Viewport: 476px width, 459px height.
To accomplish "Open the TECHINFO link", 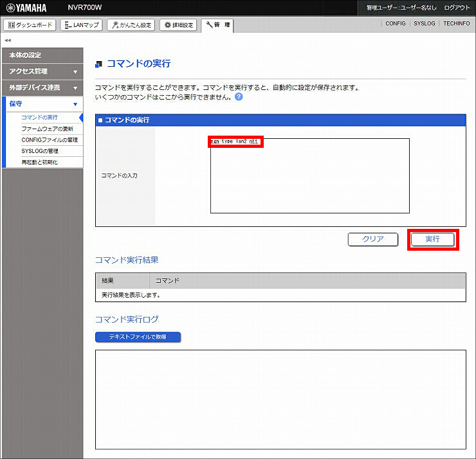I will 456,23.
